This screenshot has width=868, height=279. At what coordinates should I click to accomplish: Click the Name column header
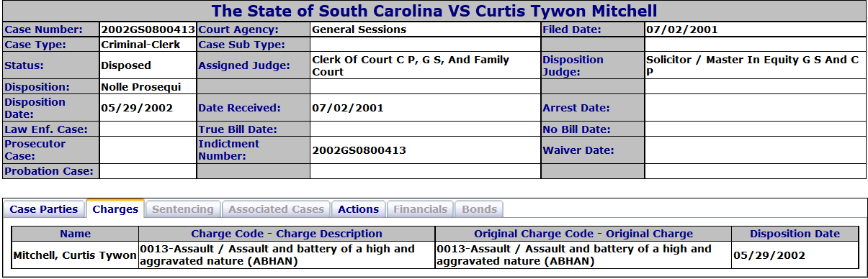[x=76, y=234]
